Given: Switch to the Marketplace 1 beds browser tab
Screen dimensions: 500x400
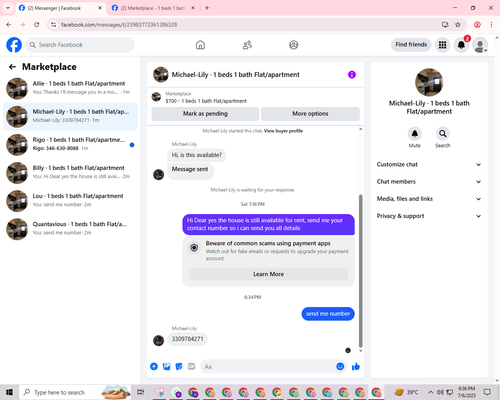Looking at the screenshot, I should pyautogui.click(x=153, y=8).
